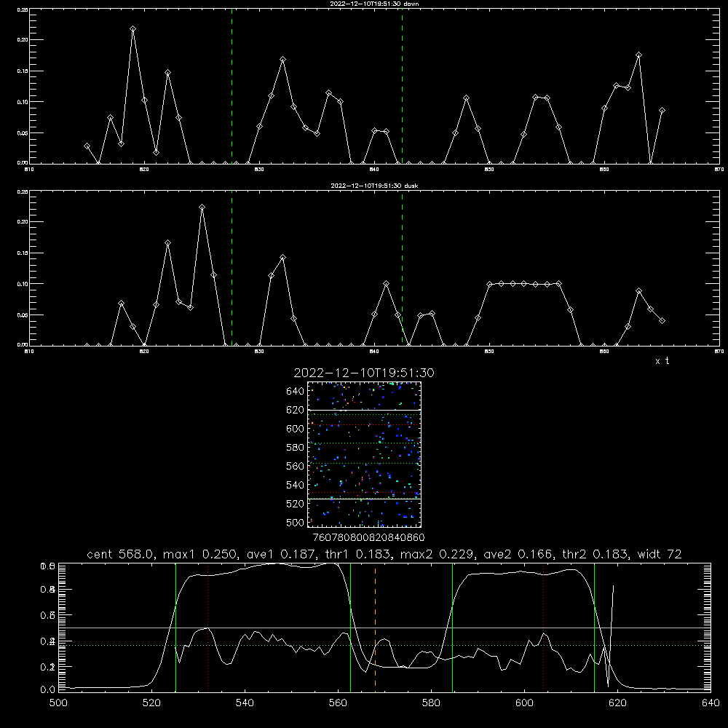Click the center image y-axis label 560
The image size is (728, 728).
coord(296,466)
